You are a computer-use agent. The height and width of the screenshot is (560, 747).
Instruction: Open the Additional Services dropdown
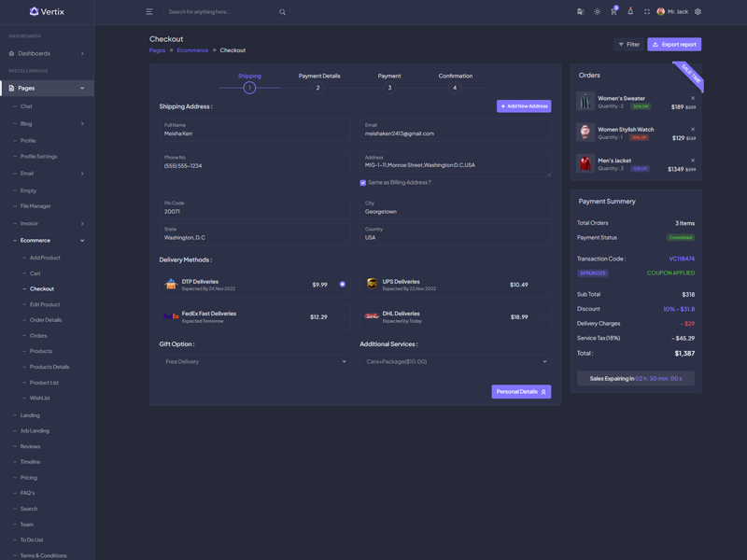pos(456,361)
